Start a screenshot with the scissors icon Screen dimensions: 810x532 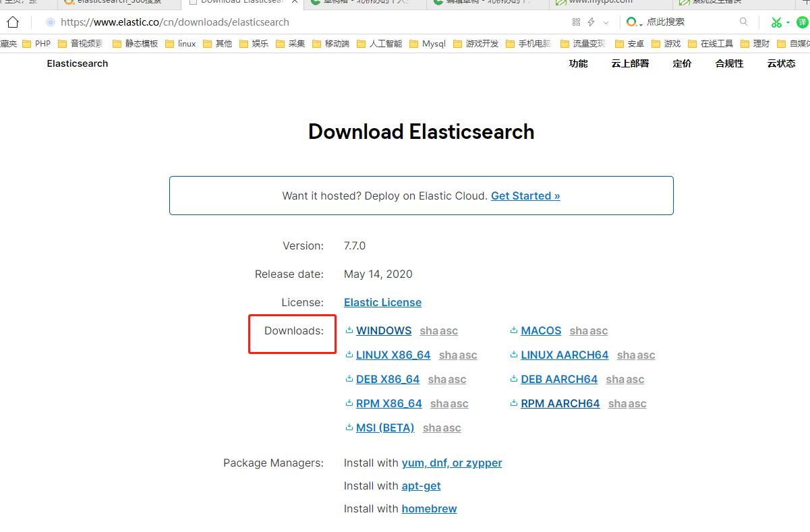(x=777, y=22)
